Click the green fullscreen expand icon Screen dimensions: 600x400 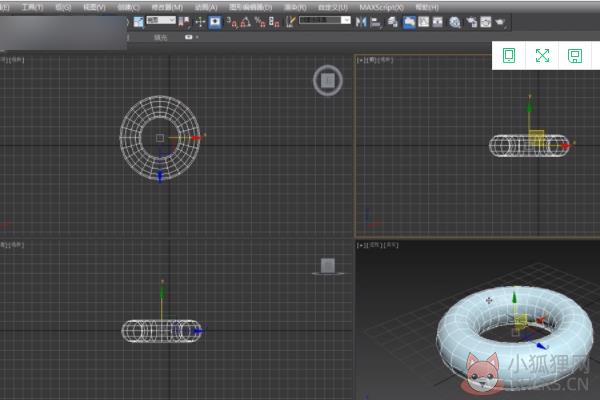point(542,56)
